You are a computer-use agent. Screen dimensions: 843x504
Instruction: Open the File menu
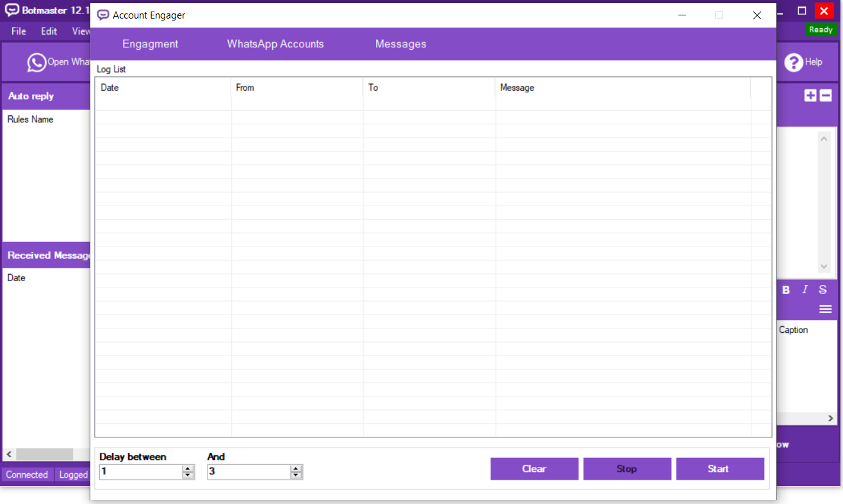pyautogui.click(x=19, y=31)
